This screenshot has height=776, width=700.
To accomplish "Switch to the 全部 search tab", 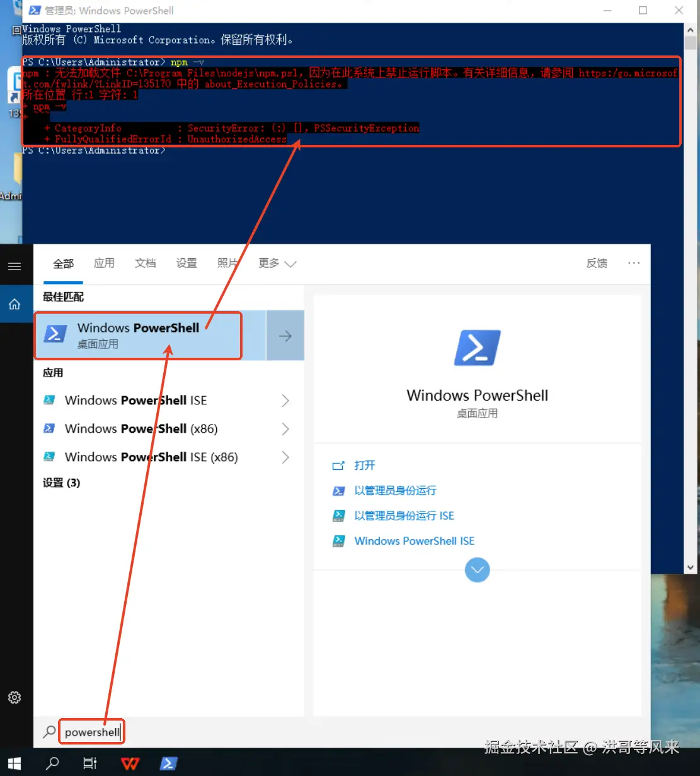I will 63,263.
